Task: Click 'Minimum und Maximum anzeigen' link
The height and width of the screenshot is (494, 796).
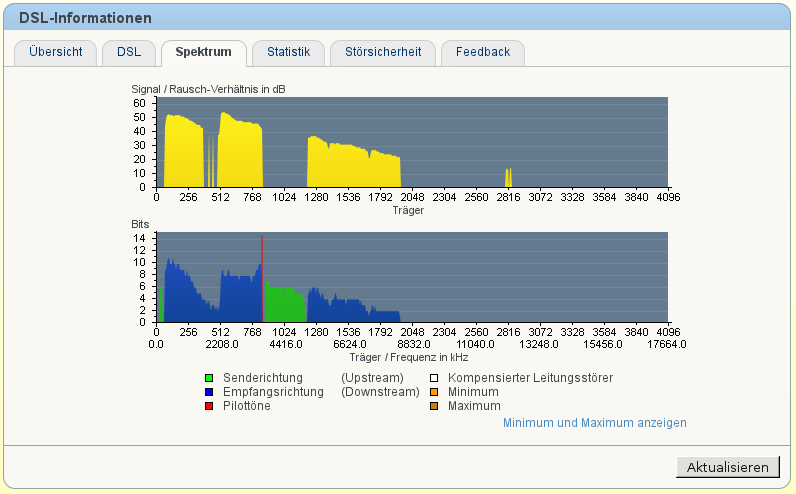Action: pyautogui.click(x=594, y=423)
